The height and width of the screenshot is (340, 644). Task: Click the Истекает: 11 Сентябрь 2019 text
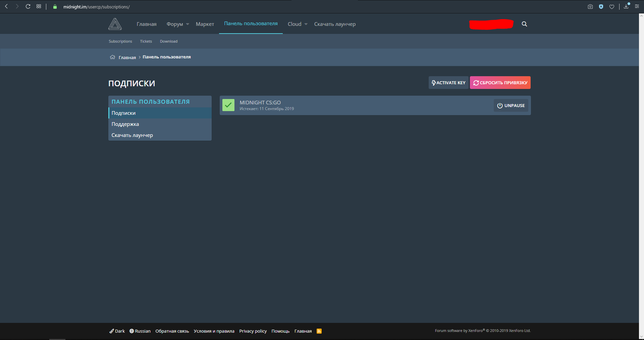click(x=267, y=109)
